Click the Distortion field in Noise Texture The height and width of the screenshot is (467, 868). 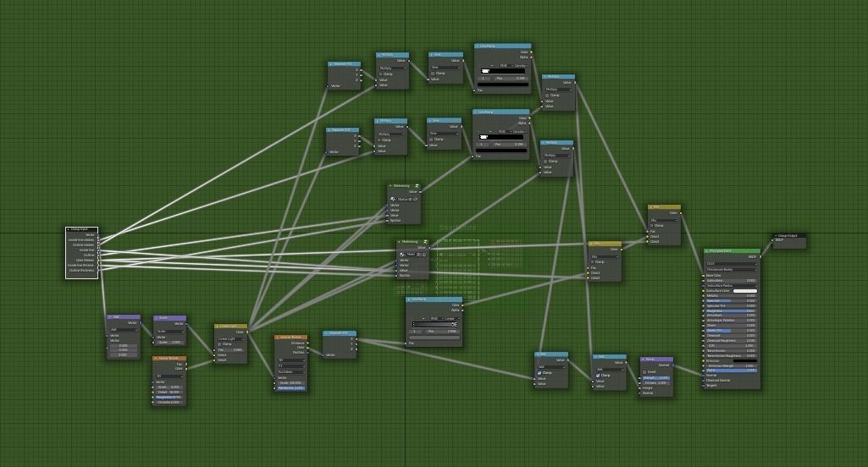point(169,402)
